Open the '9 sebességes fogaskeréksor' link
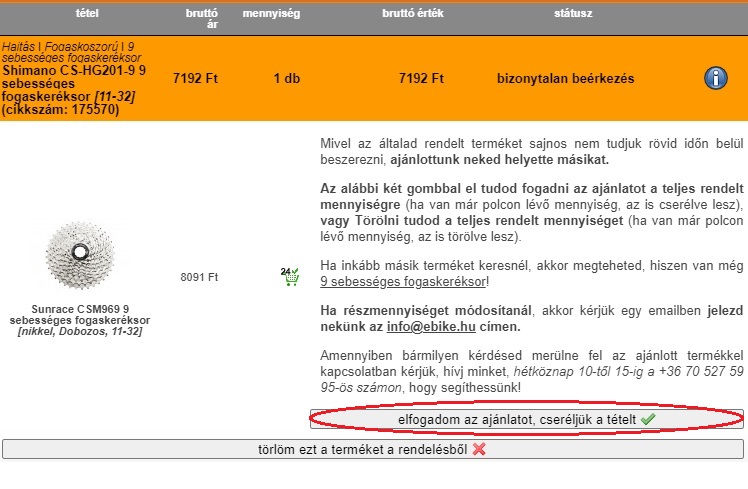Viewport: 748px width, 489px height. (x=403, y=281)
